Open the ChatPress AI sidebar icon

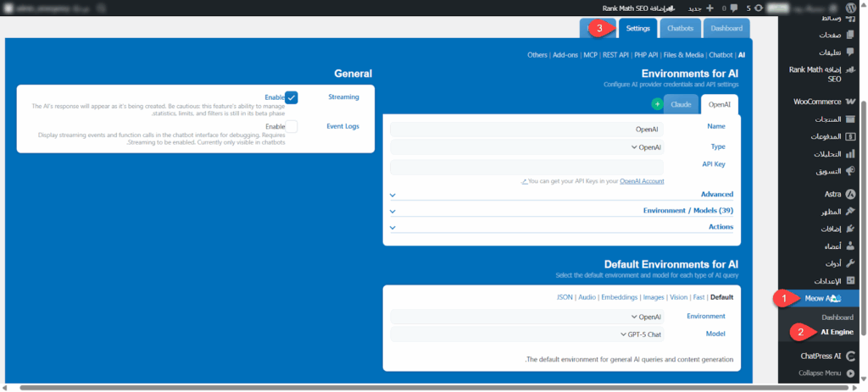pos(850,356)
